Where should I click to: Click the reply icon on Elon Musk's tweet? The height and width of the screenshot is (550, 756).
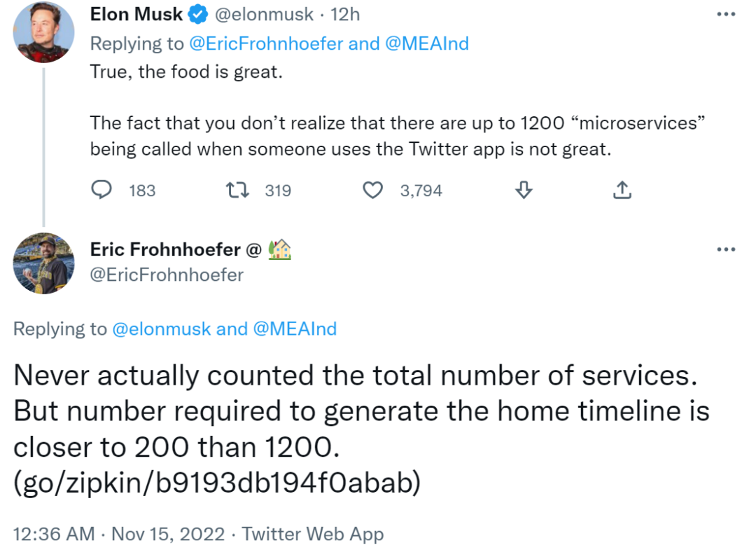pos(103,190)
